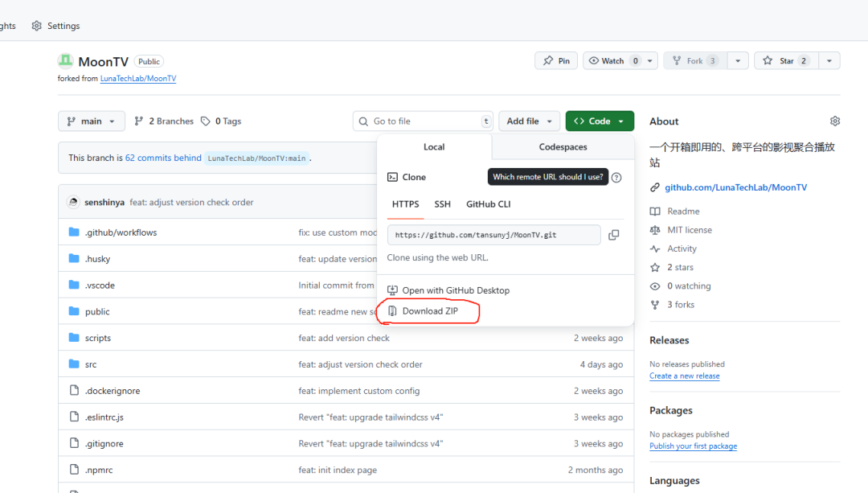Switch to the Codespaces tab
This screenshot has height=493, width=868.
pos(563,147)
